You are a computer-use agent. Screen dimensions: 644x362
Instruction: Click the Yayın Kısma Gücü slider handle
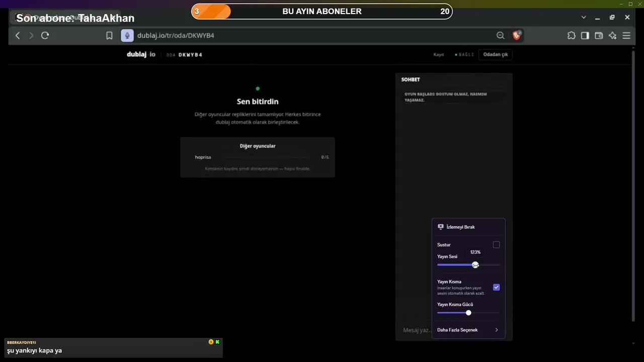click(x=468, y=313)
